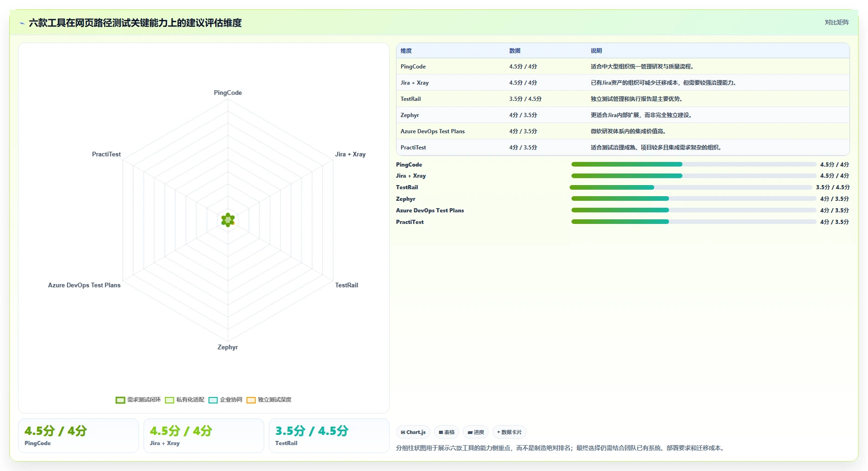Click the Azure DevOps Test Plans radar axis label
Image resolution: width=868 pixels, height=471 pixels.
tap(84, 285)
